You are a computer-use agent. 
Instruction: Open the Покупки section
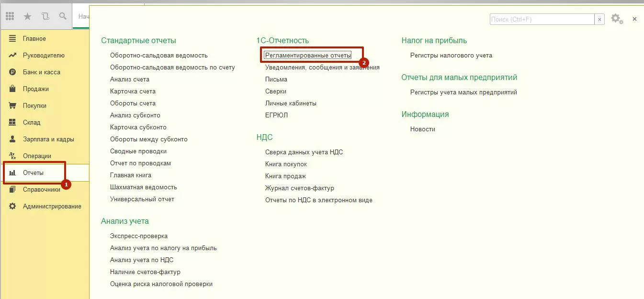34,105
